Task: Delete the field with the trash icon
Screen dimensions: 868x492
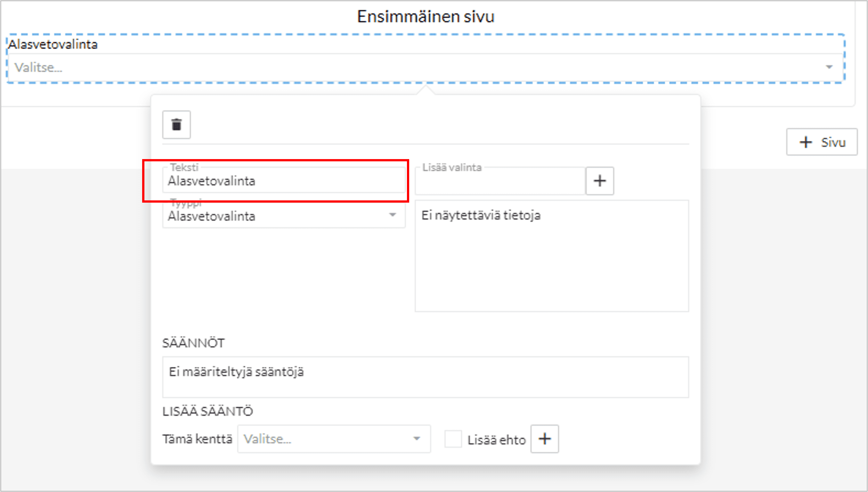Action: pyautogui.click(x=176, y=125)
